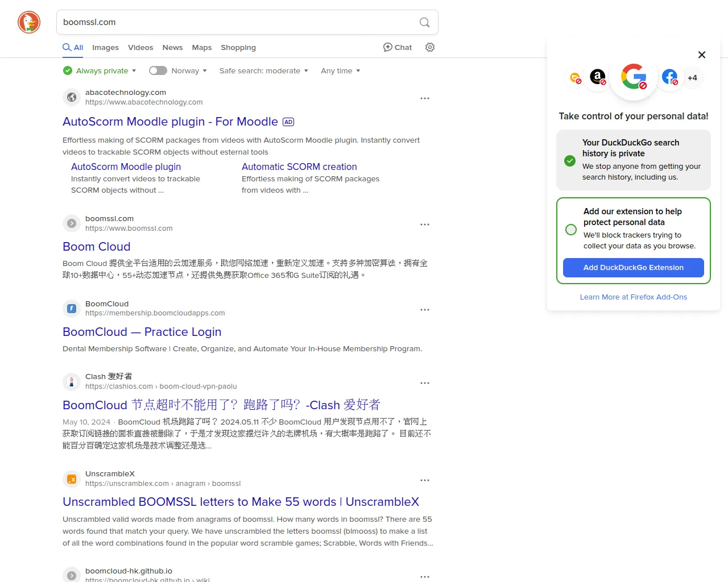Open the Chat feature
The image size is (728, 582).
coord(398,47)
